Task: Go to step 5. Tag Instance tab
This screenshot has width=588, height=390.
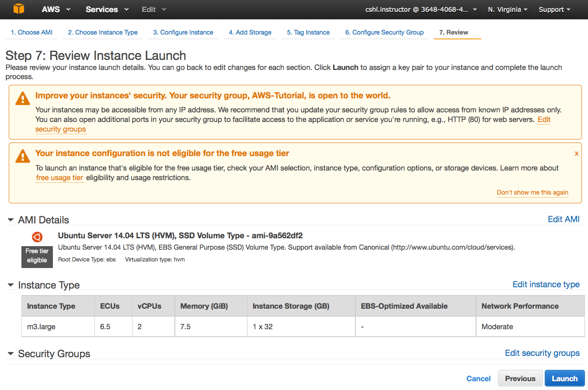Action: coord(308,32)
